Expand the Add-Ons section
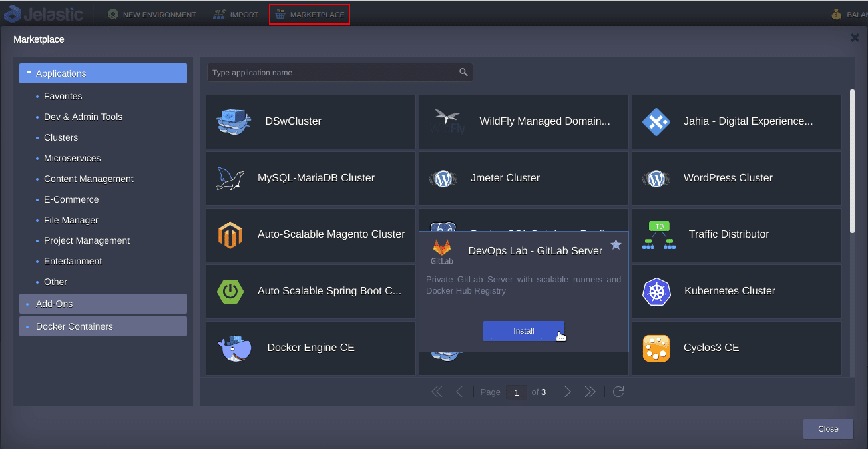Viewport: 868px width, 449px height. point(103,304)
